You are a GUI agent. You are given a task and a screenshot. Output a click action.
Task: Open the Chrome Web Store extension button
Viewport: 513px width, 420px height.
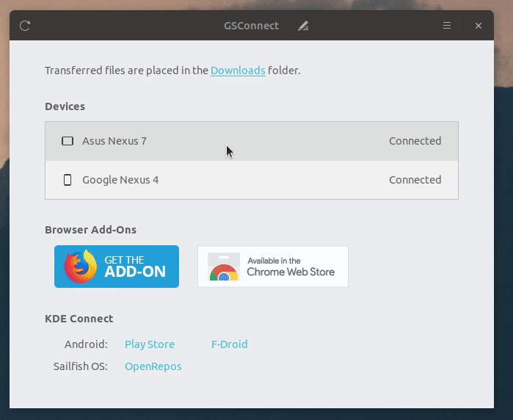pyautogui.click(x=273, y=267)
